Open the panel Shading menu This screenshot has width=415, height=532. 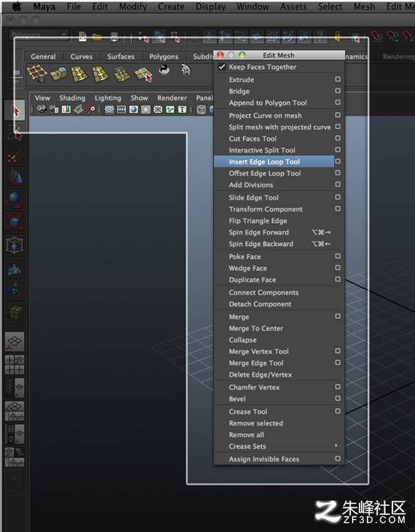pyautogui.click(x=72, y=98)
